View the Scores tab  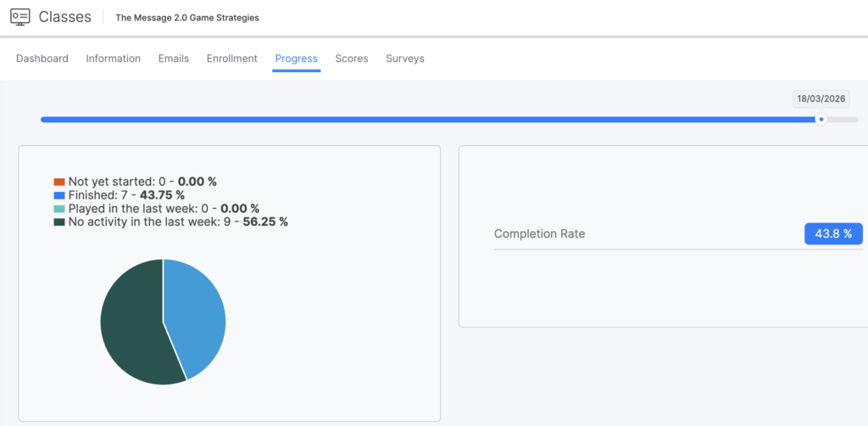(x=351, y=59)
